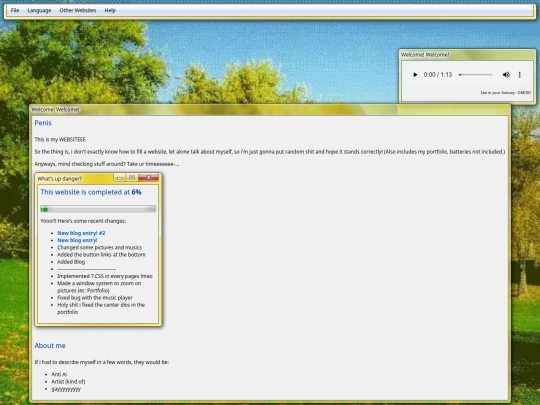The width and height of the screenshot is (540, 405).
Task: Open the New blog entry! link
Action: point(77,240)
